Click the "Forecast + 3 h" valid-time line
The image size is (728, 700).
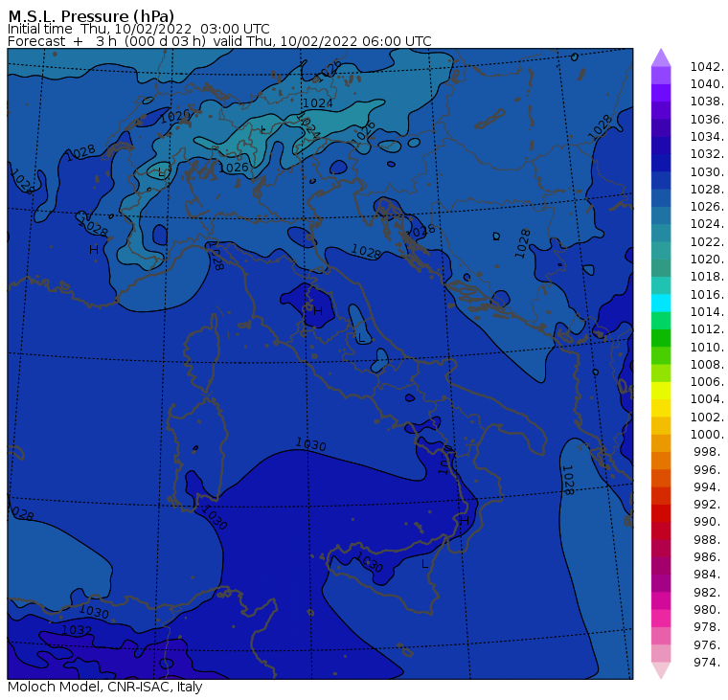click(219, 41)
